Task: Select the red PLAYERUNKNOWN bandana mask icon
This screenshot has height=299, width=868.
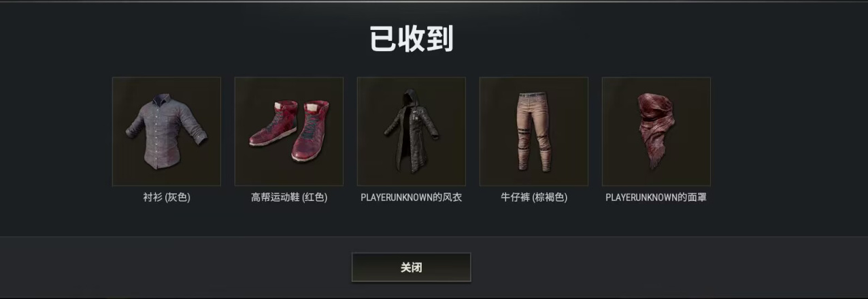Action: pos(656,131)
